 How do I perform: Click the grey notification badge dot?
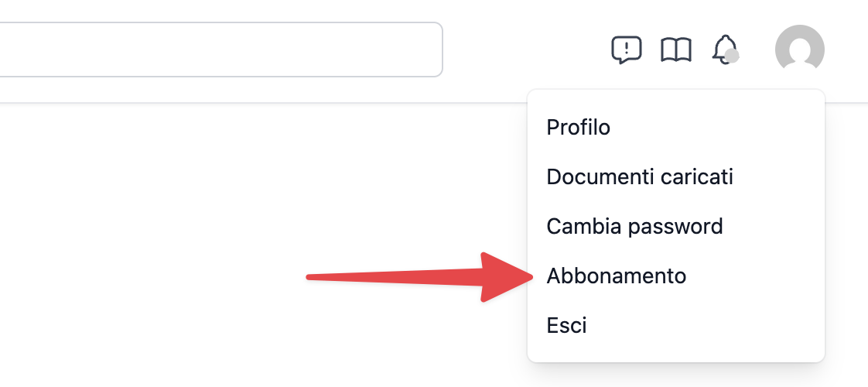732,57
